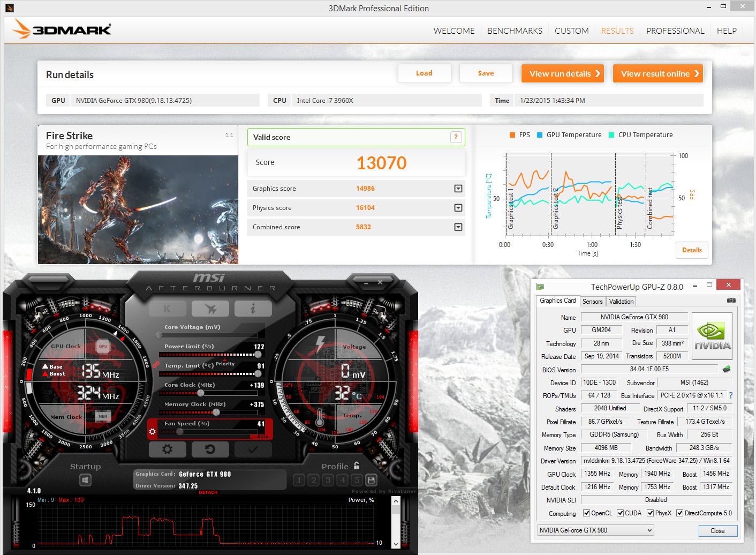Expand the Physics score details

[x=458, y=208]
